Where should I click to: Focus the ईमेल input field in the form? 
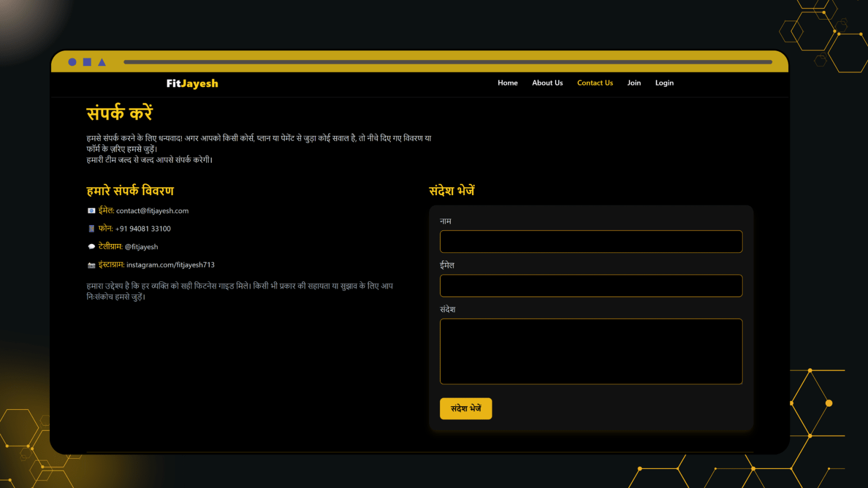[591, 286]
